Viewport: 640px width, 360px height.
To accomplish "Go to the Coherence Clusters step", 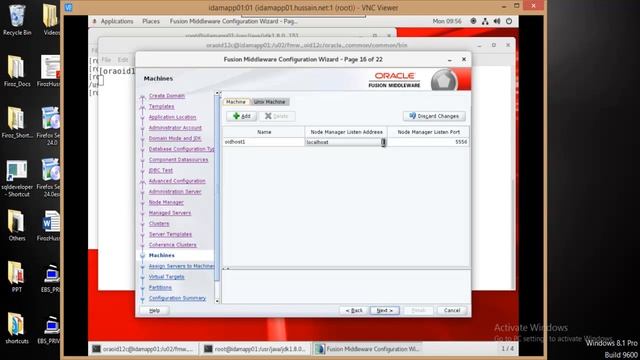I will tap(172, 244).
